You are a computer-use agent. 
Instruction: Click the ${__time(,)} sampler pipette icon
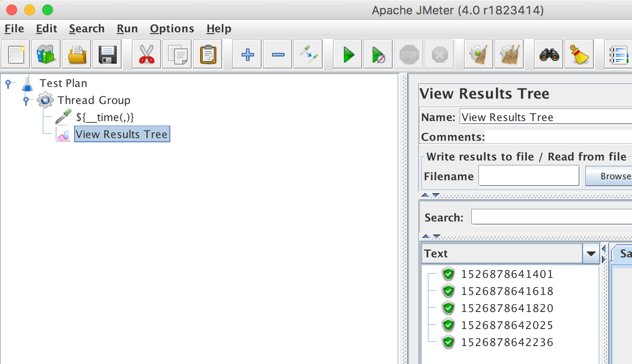point(63,117)
